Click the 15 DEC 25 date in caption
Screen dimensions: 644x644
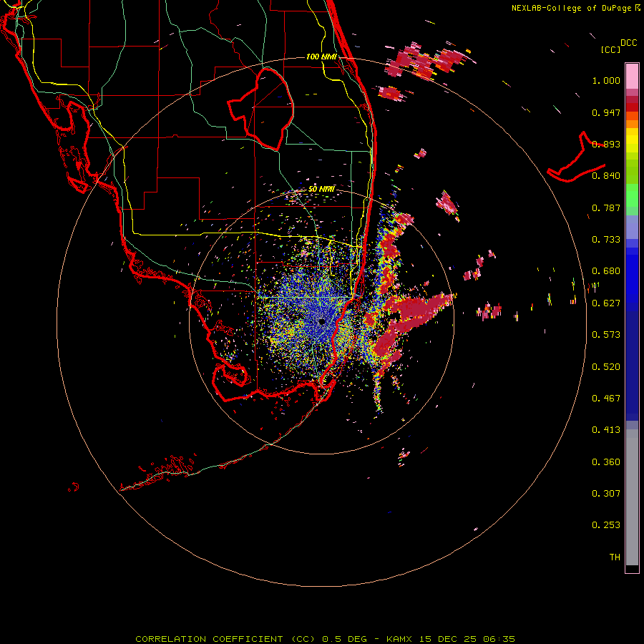448,639
